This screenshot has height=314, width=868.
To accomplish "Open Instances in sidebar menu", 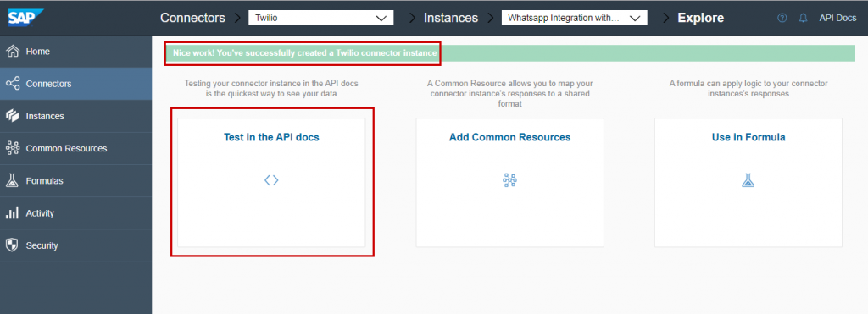I will [75, 116].
